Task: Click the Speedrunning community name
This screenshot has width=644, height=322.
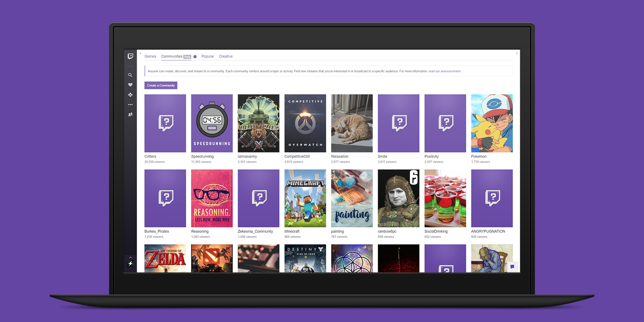Action: 203,157
